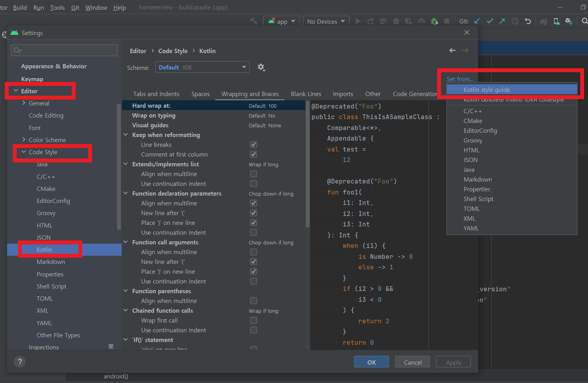The image size is (588, 383).
Task: Click Attach Debugger to Android Process icon
Action: click(x=434, y=21)
